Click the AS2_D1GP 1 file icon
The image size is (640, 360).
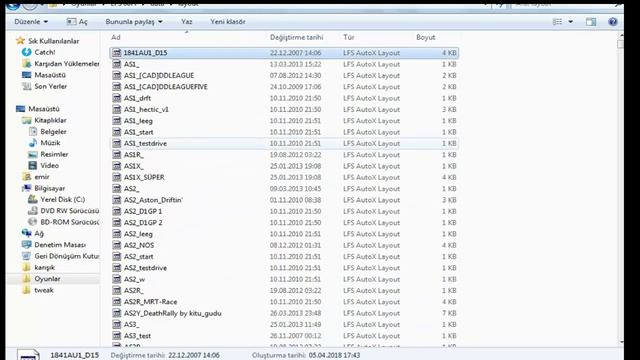pyautogui.click(x=117, y=211)
